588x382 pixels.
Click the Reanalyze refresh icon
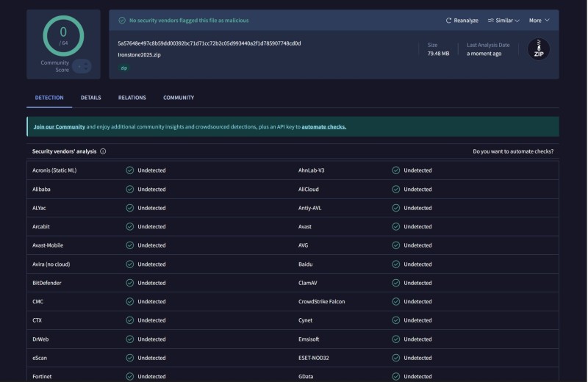pos(449,21)
